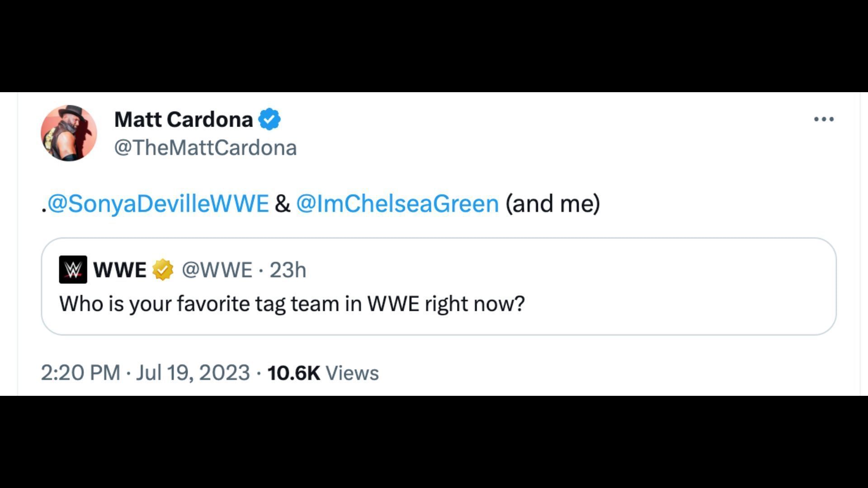
Task: Click the Matt Cardona display name
Action: [184, 119]
